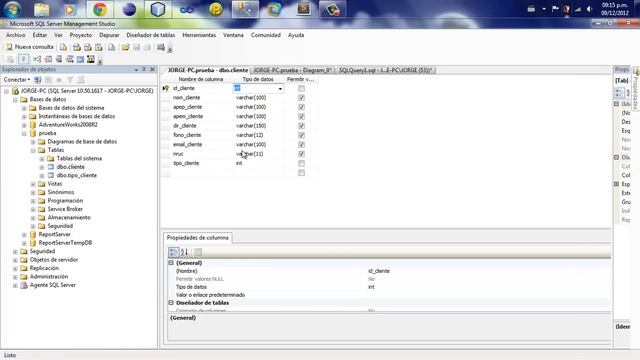Click the AdventureWorks2008R2 database icon
Image resolution: width=640 pixels, height=360 pixels.
(x=33, y=124)
